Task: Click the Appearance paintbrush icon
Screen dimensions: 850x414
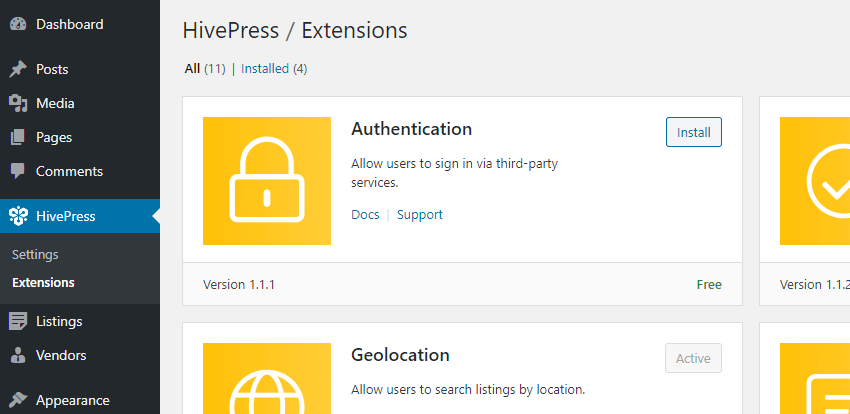Action: (18, 400)
